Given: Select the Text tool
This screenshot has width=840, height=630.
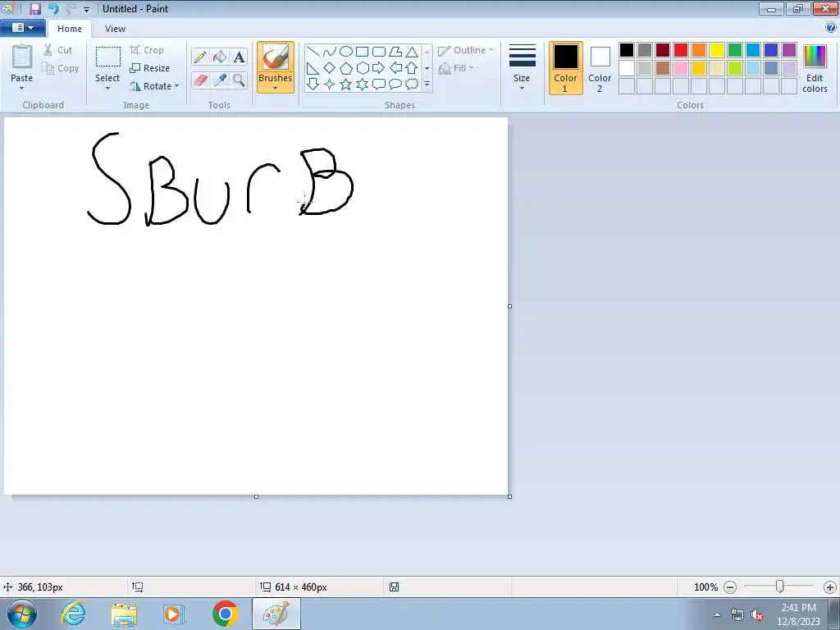Looking at the screenshot, I should click(239, 57).
